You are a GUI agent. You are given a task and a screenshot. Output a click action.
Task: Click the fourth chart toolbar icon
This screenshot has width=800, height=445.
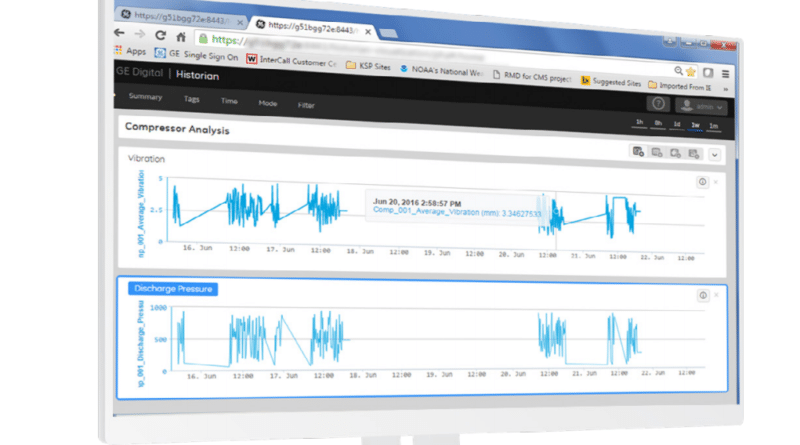tap(694, 154)
